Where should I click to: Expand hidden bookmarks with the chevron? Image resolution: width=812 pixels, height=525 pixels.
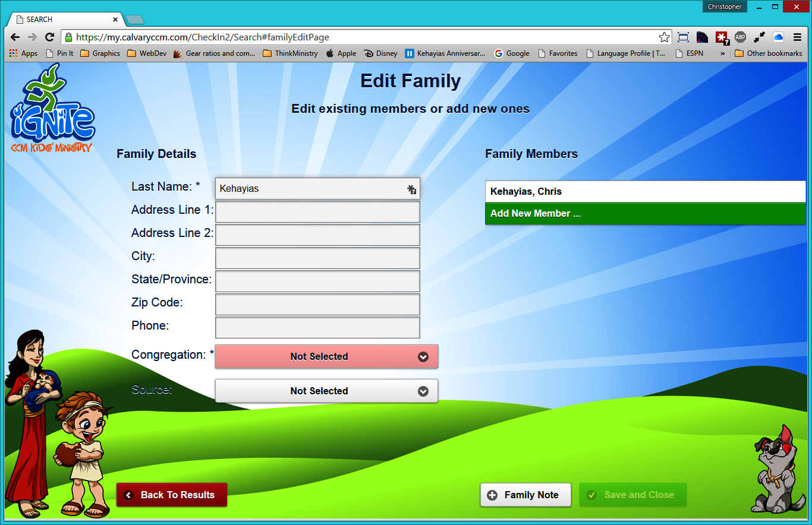click(721, 53)
